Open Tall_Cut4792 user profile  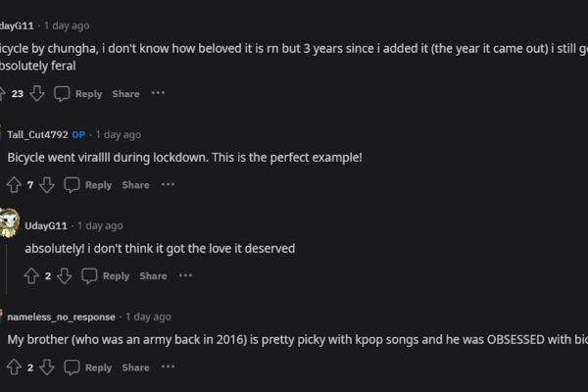pyautogui.click(x=37, y=134)
